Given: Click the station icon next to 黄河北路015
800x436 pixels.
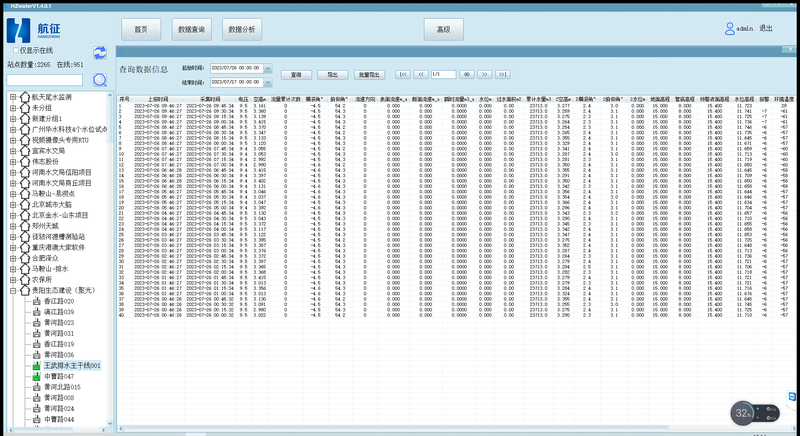Looking at the screenshot, I should point(37,387).
